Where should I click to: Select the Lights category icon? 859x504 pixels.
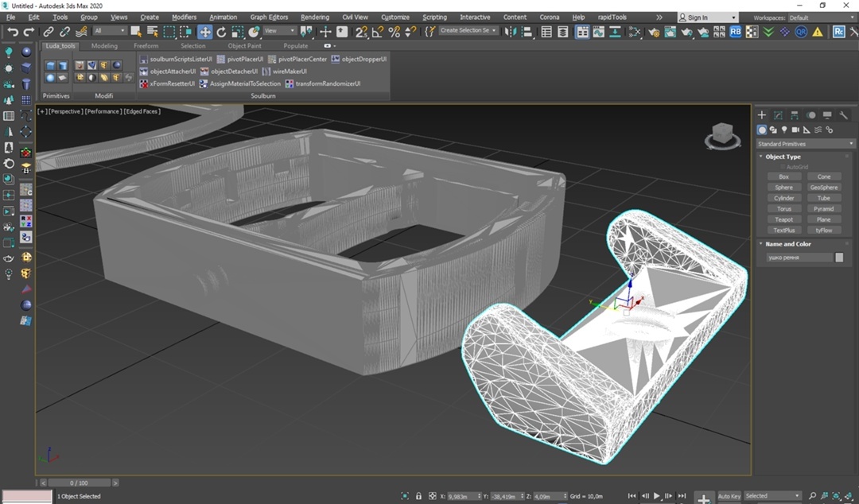[784, 130]
